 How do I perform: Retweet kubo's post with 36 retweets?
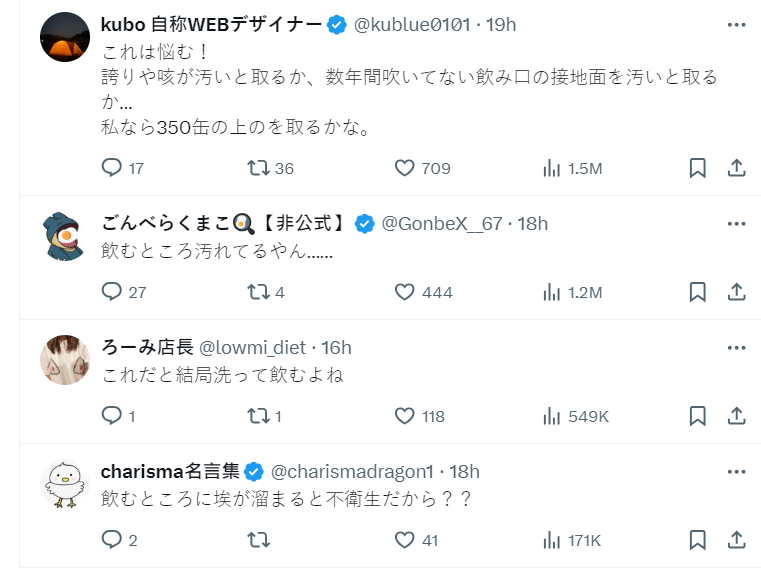pos(258,168)
